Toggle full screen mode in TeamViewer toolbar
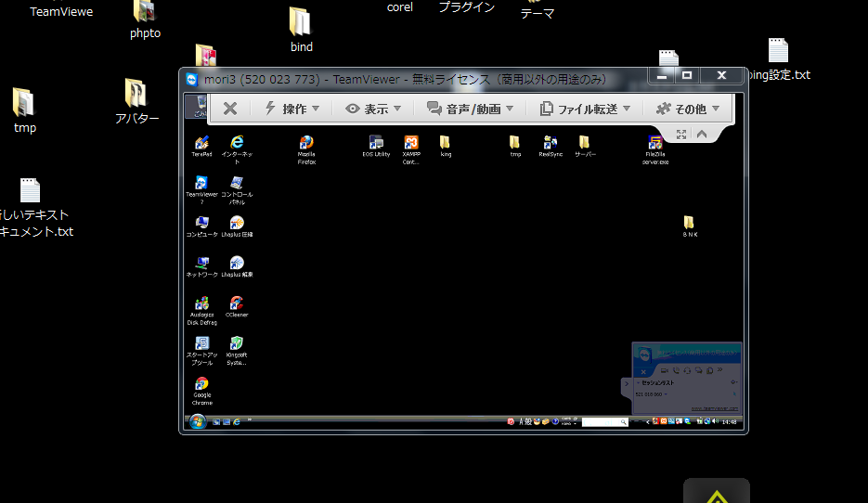 (681, 135)
